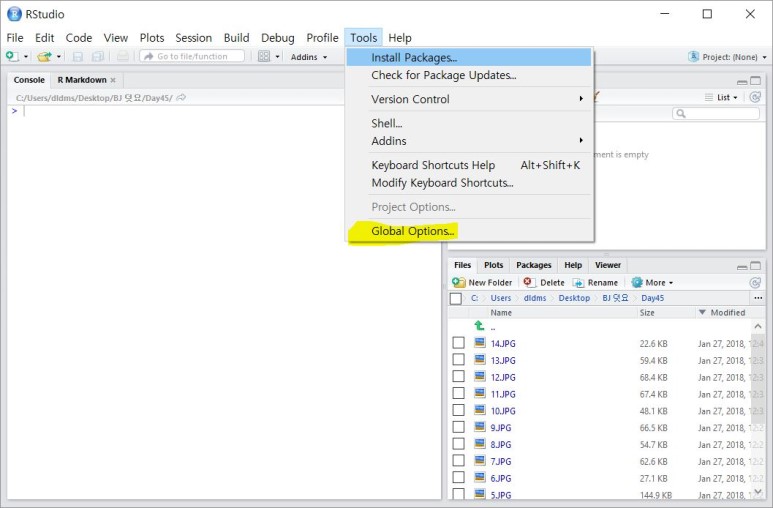Image resolution: width=773 pixels, height=508 pixels.
Task: Switch to the Files tab
Action: (x=462, y=265)
